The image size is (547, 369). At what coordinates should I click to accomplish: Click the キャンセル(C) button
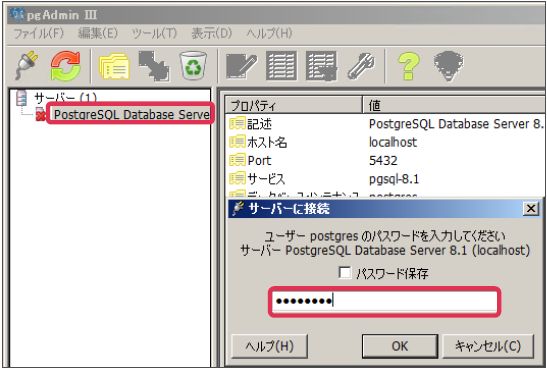point(488,346)
